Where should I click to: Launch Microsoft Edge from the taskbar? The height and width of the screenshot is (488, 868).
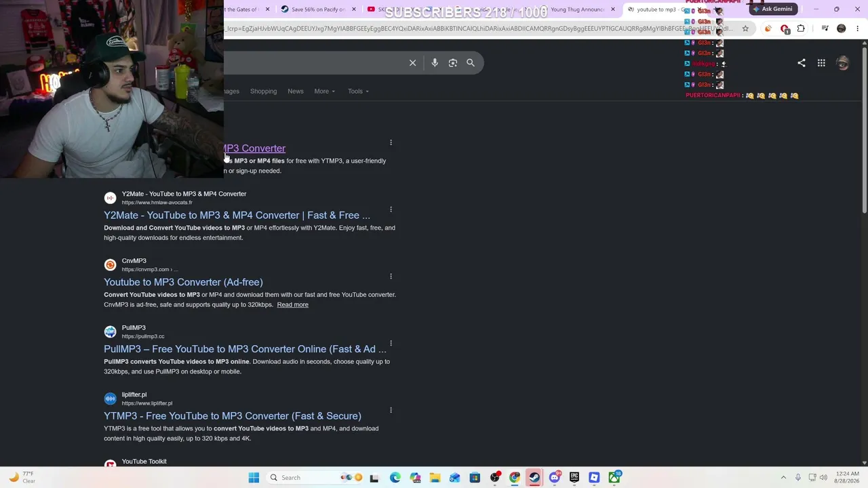pos(395,478)
